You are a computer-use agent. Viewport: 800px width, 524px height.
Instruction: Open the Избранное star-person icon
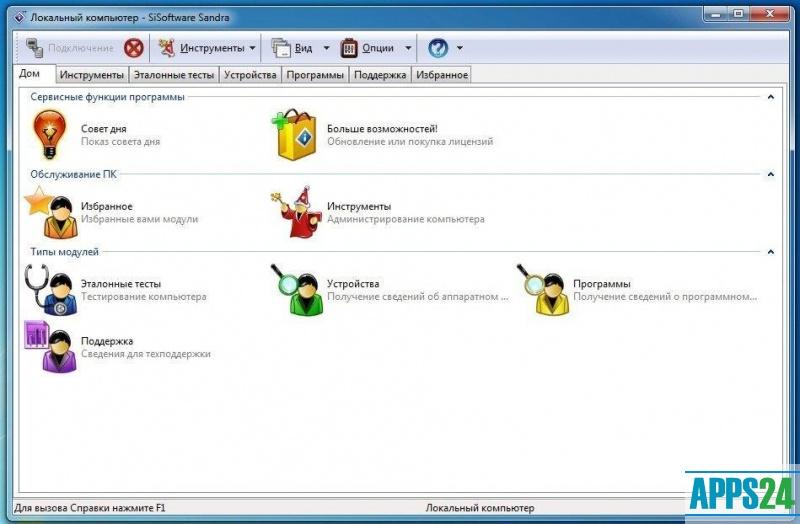52,212
